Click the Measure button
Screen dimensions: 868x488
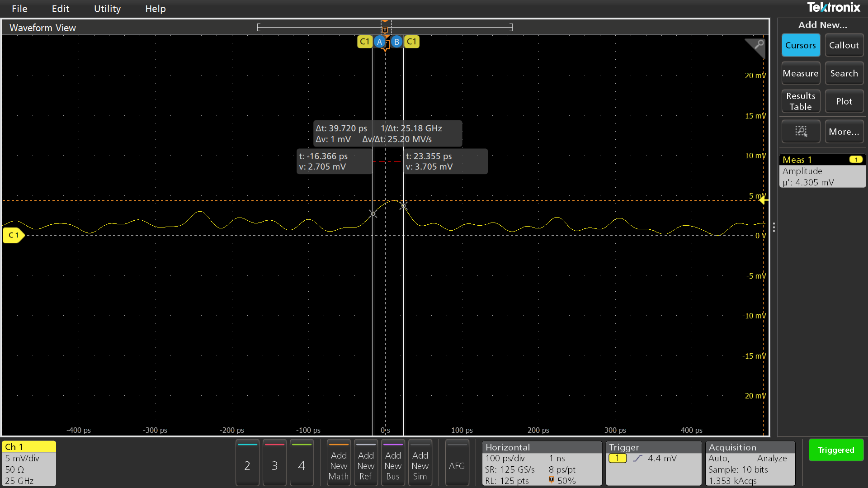tap(801, 73)
